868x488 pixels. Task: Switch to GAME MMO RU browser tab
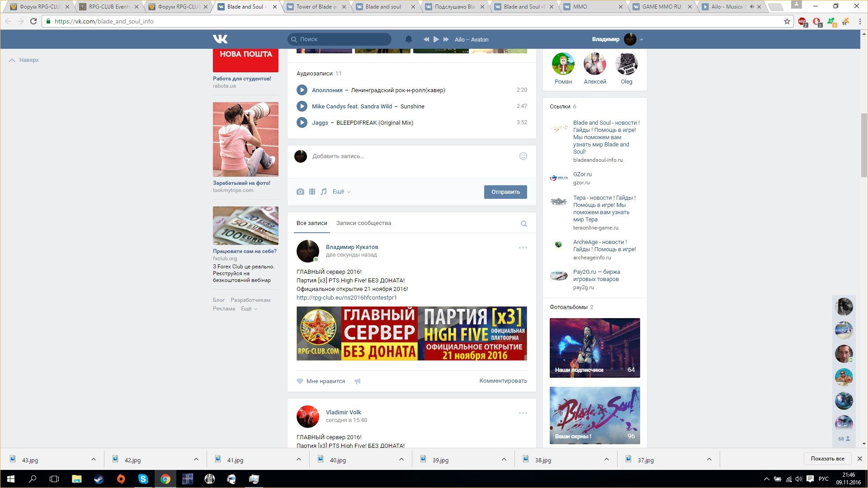click(661, 7)
